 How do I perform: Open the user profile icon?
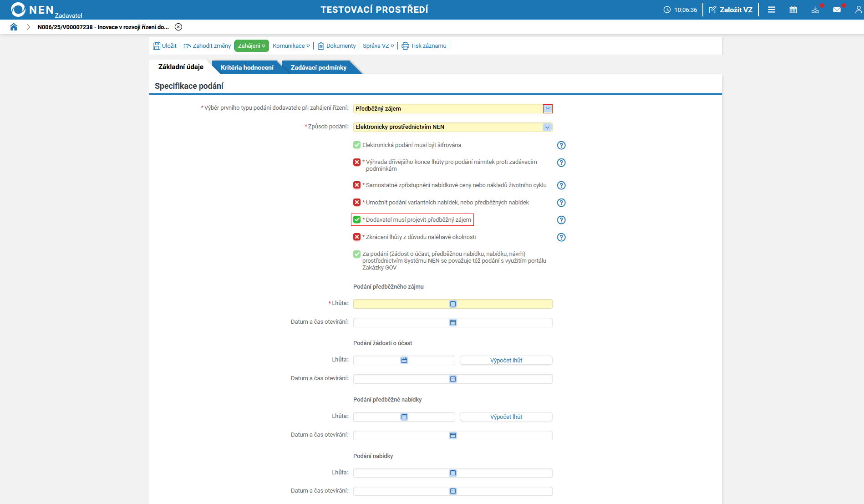[x=859, y=10]
